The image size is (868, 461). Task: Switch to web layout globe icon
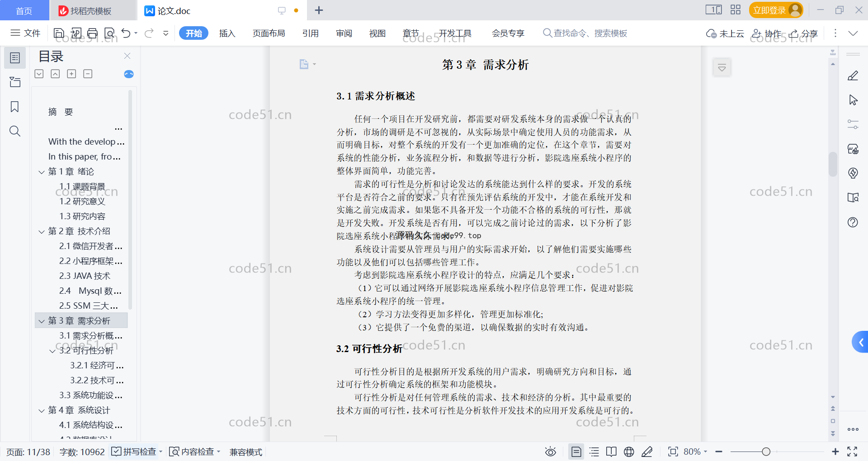(629, 452)
